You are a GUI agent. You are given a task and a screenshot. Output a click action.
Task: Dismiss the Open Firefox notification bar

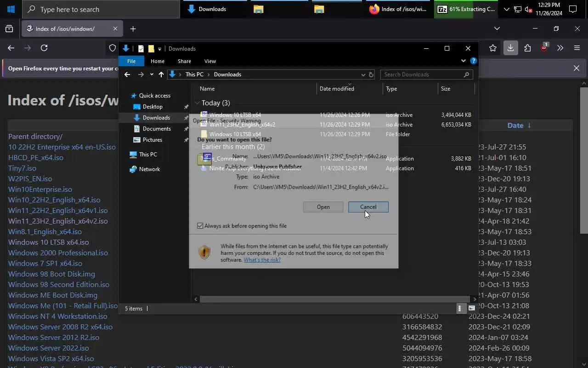click(577, 68)
